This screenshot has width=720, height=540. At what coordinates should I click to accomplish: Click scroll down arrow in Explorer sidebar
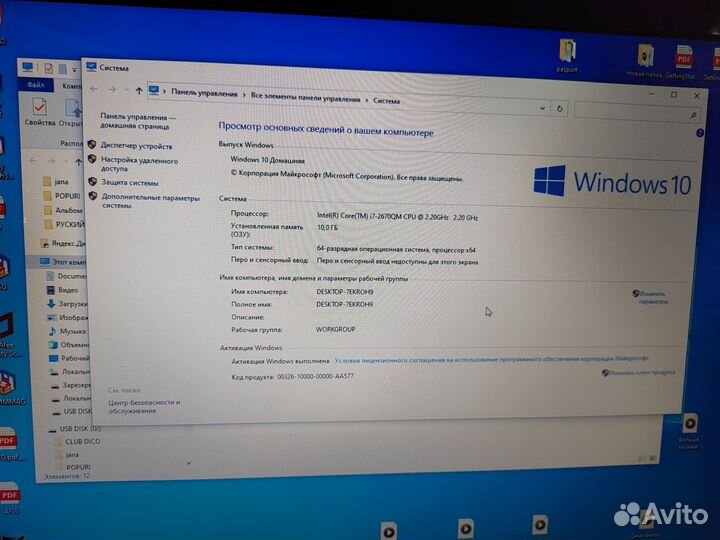(x=188, y=463)
